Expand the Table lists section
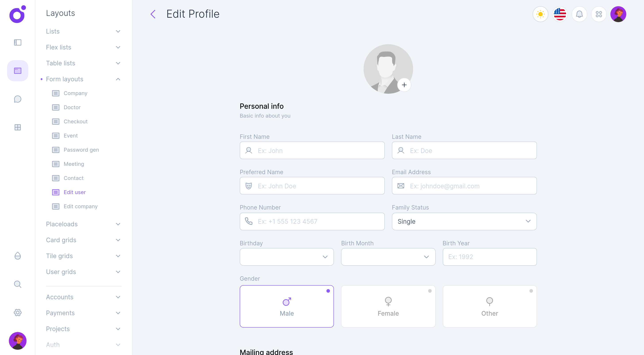Viewport: 644px width, 355px height. pos(82,63)
